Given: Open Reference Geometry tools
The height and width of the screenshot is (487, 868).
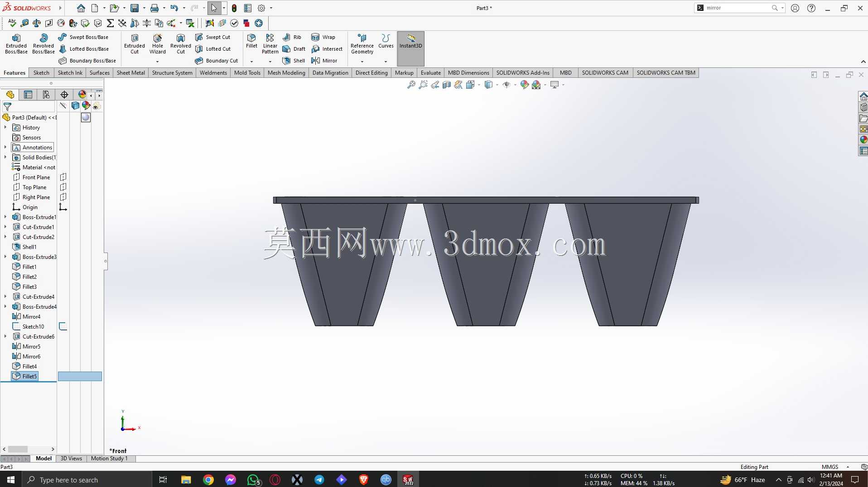Looking at the screenshot, I should pyautogui.click(x=362, y=44).
